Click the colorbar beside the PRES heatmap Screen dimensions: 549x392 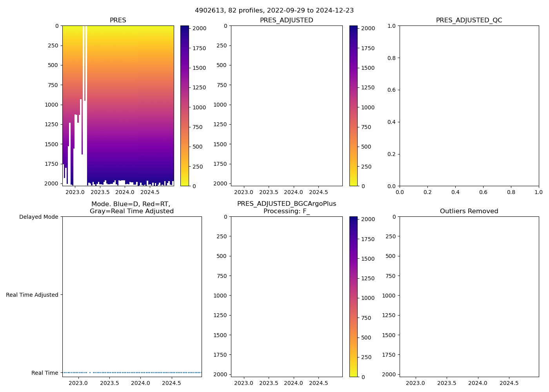point(184,106)
